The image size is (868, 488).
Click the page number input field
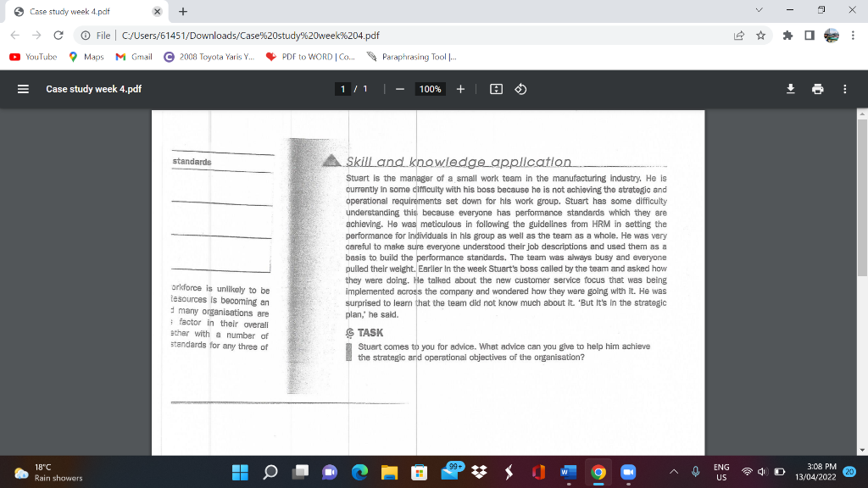tap(342, 88)
